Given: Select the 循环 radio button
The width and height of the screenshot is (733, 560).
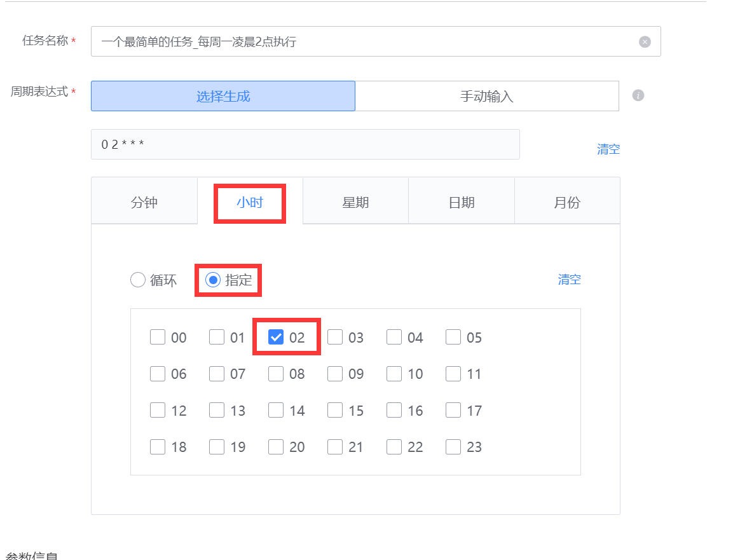Looking at the screenshot, I should [138, 280].
